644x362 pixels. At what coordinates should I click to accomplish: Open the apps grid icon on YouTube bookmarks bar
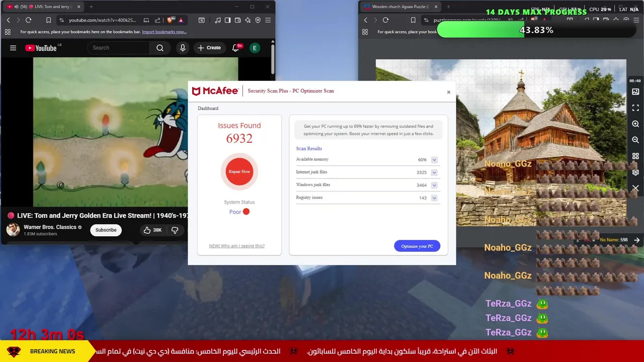(x=8, y=32)
